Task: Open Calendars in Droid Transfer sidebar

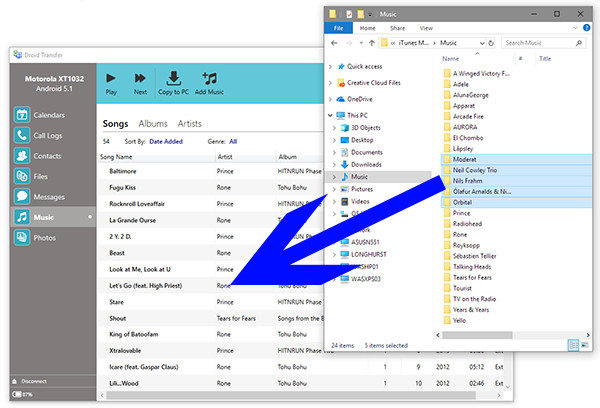Action: coord(53,115)
